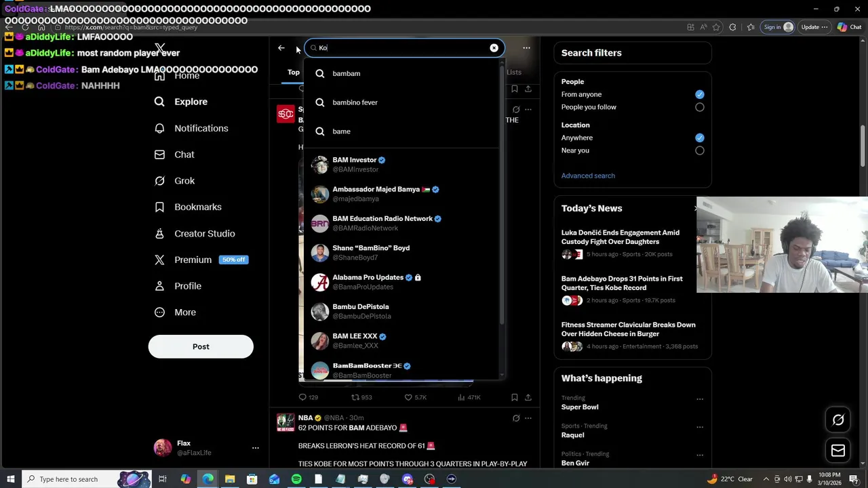Image resolution: width=868 pixels, height=488 pixels.
Task: Open Bam Adebayo 31 points news story
Action: pyautogui.click(x=622, y=283)
